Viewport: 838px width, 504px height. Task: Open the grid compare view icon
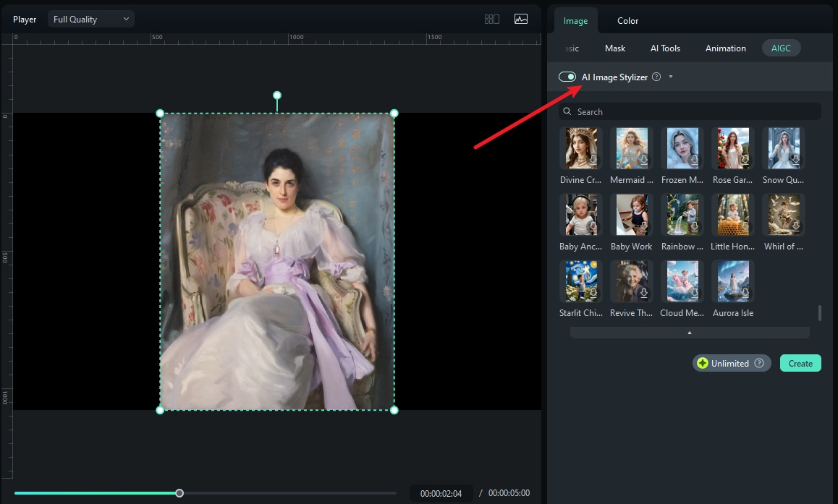point(491,20)
